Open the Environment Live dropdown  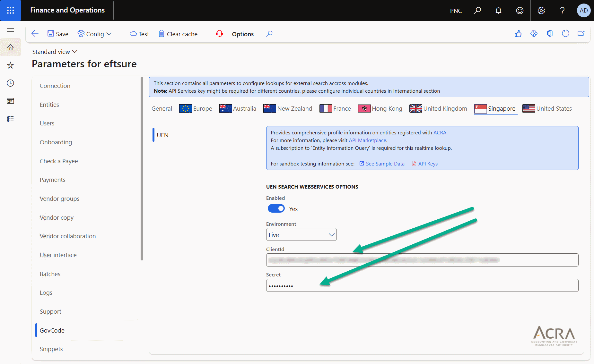click(301, 235)
